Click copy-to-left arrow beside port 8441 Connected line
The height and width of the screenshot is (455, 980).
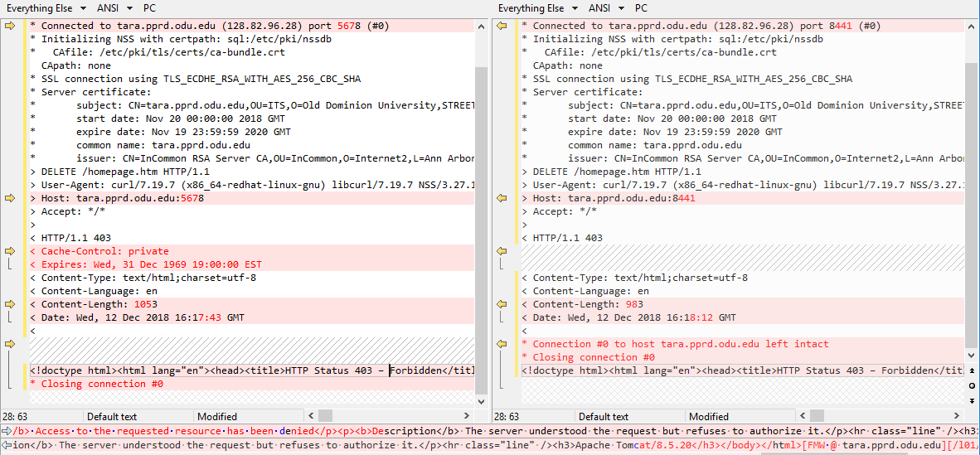(502, 26)
